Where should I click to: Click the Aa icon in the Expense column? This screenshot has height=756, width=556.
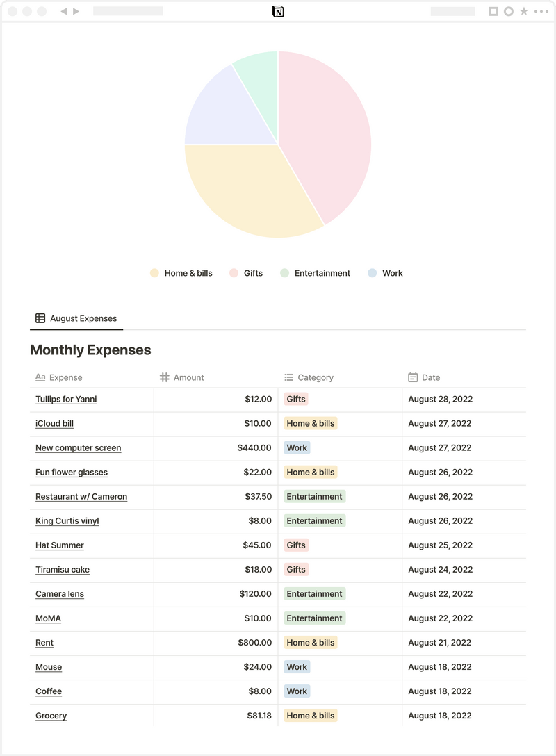pos(40,377)
